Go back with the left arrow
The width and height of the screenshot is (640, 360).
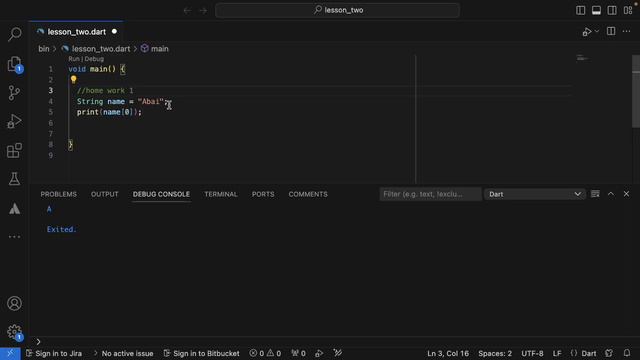[x=187, y=10]
